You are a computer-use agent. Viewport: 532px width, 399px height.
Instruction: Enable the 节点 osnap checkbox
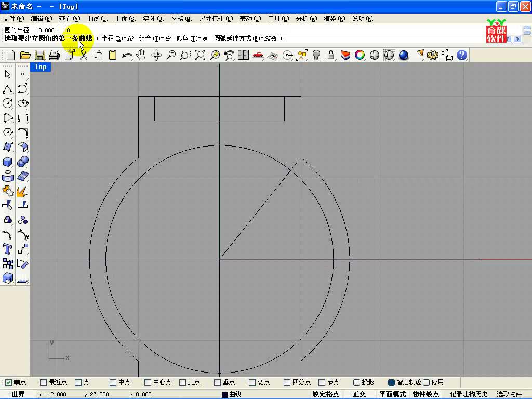pyautogui.click(x=322, y=382)
